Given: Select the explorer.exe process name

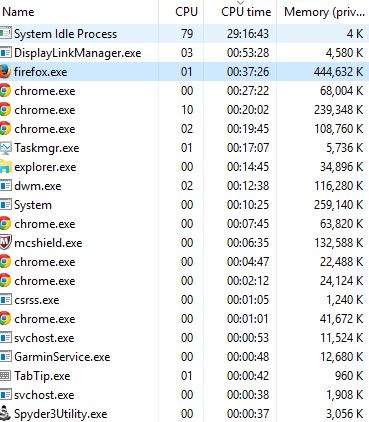Looking at the screenshot, I should (x=45, y=167).
